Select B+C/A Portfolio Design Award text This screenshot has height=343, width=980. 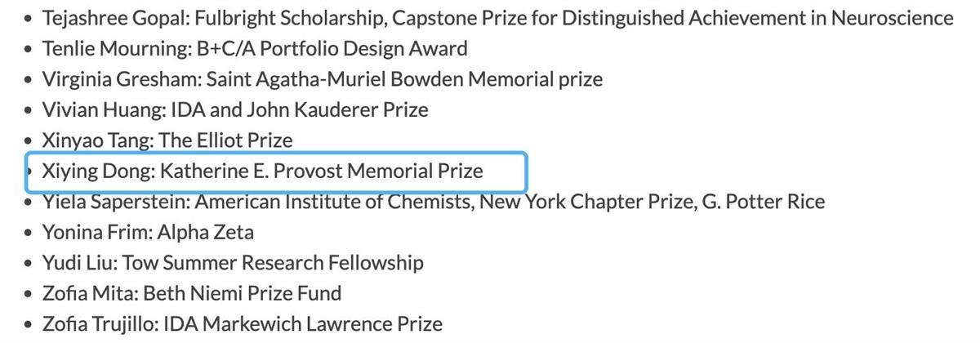tap(332, 48)
